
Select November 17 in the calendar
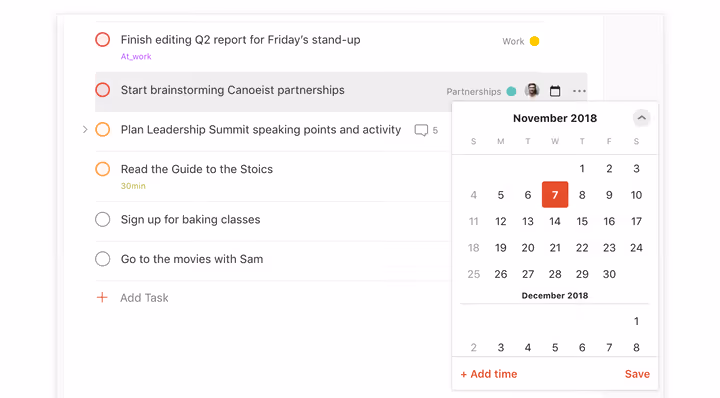click(x=636, y=221)
